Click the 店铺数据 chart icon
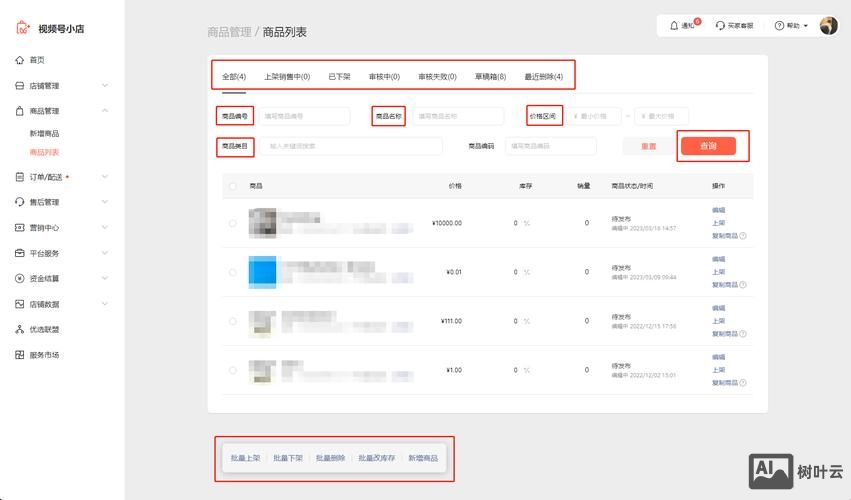This screenshot has width=851, height=500. click(20, 304)
